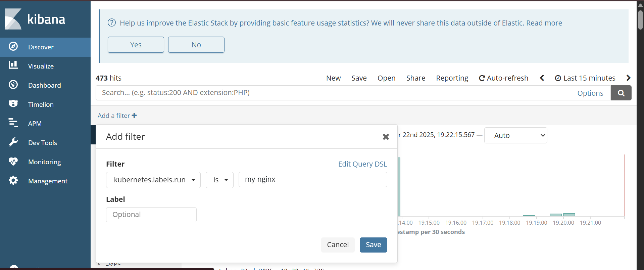This screenshot has height=270, width=644.
Task: Click the optional Label input field
Action: click(x=151, y=215)
